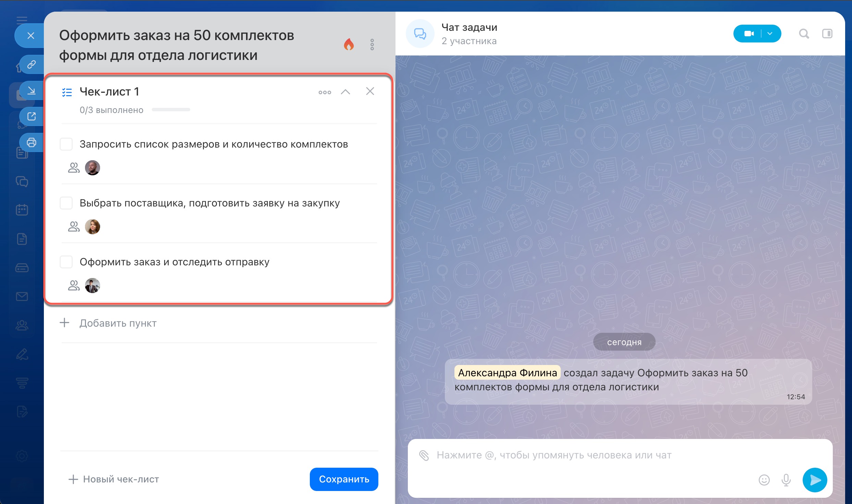Open the task's vertical three-dot menu

click(372, 45)
